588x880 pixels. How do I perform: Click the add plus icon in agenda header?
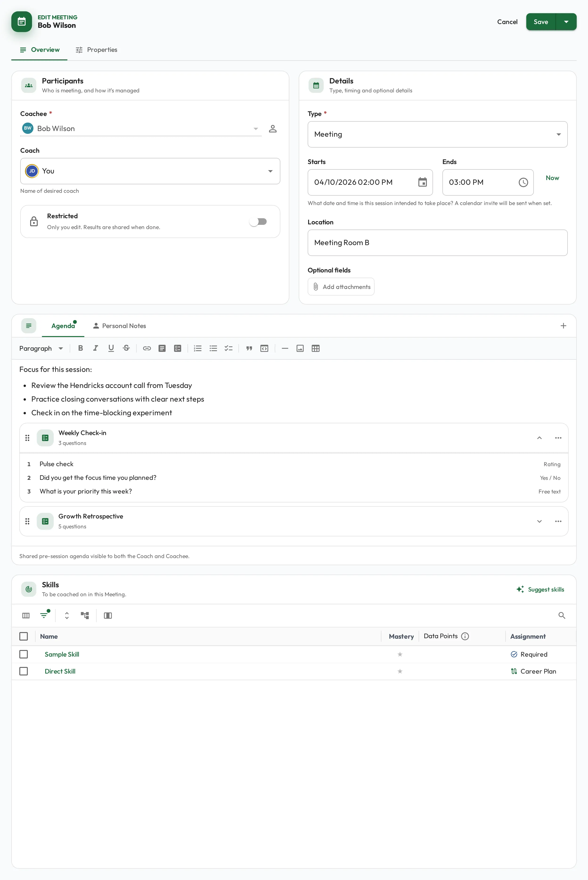[x=563, y=326]
